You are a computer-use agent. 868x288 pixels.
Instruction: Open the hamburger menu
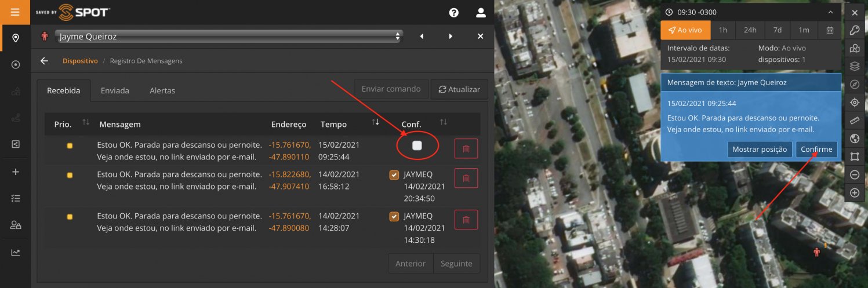15,12
